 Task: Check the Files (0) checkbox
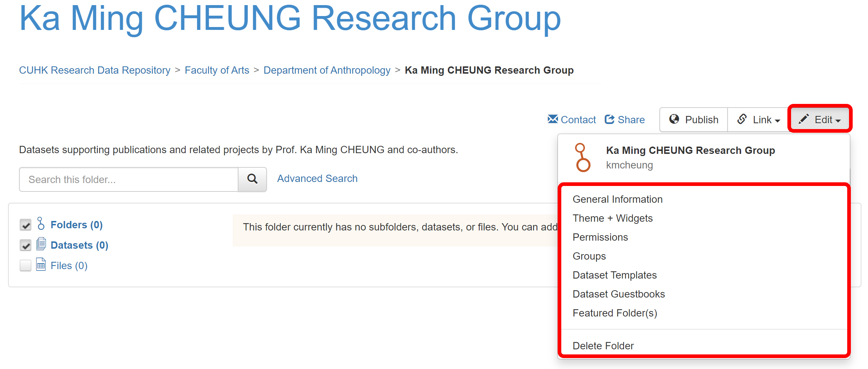point(26,265)
